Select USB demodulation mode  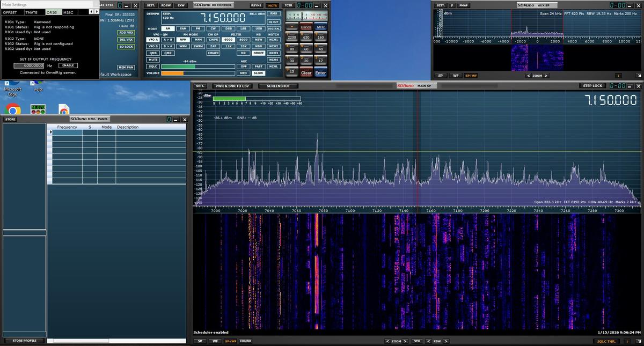tap(259, 28)
